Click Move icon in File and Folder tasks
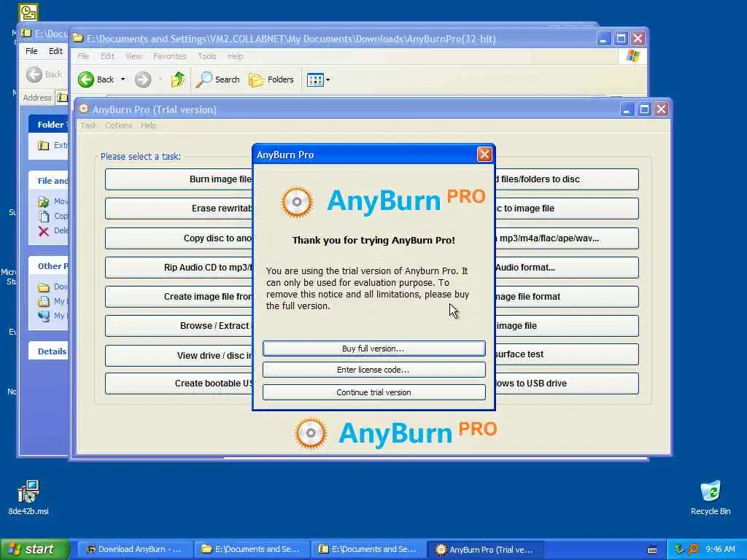747x560 pixels. pyautogui.click(x=43, y=201)
